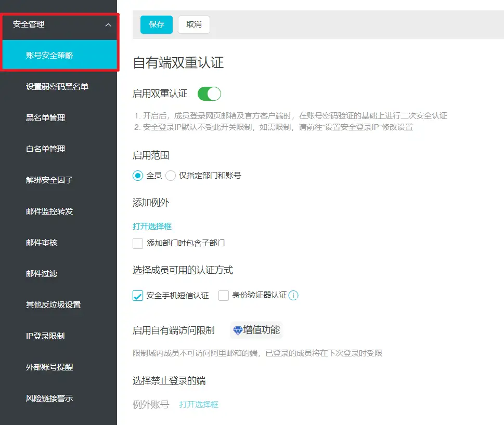Viewport: 504px width, 425px height.
Task: Open 黑名单管理 in the sidebar
Action: pos(46,117)
